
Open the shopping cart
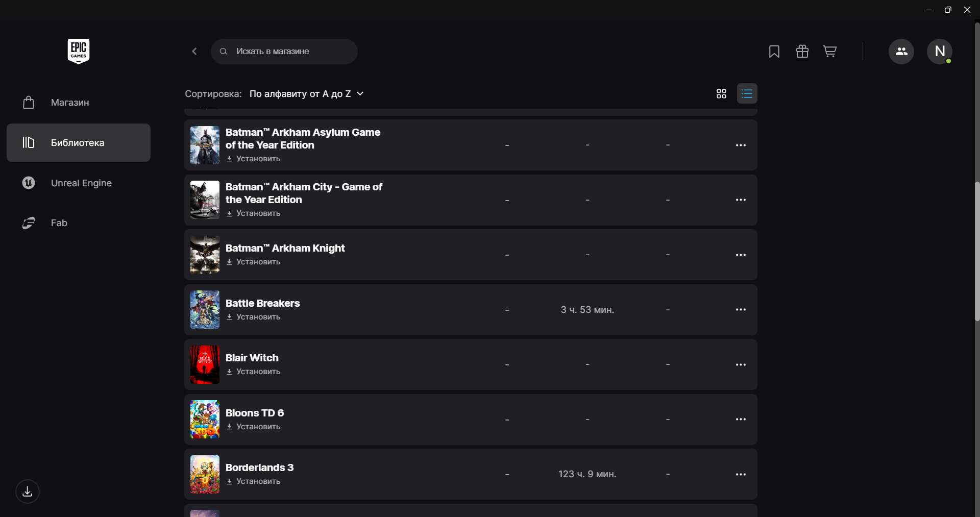coord(829,52)
